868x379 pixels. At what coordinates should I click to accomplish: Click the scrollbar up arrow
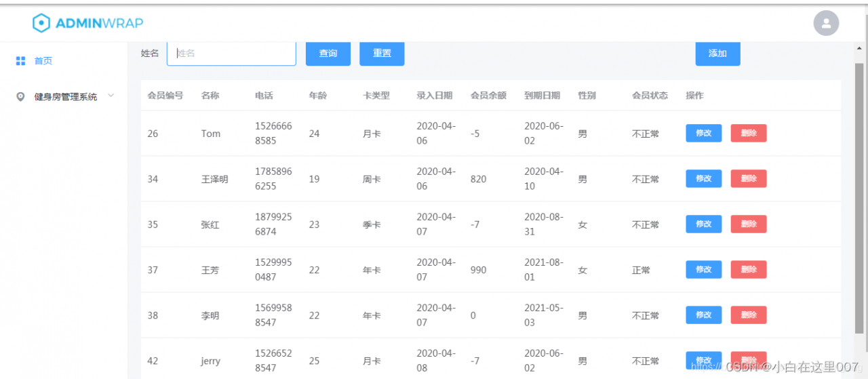859,49
